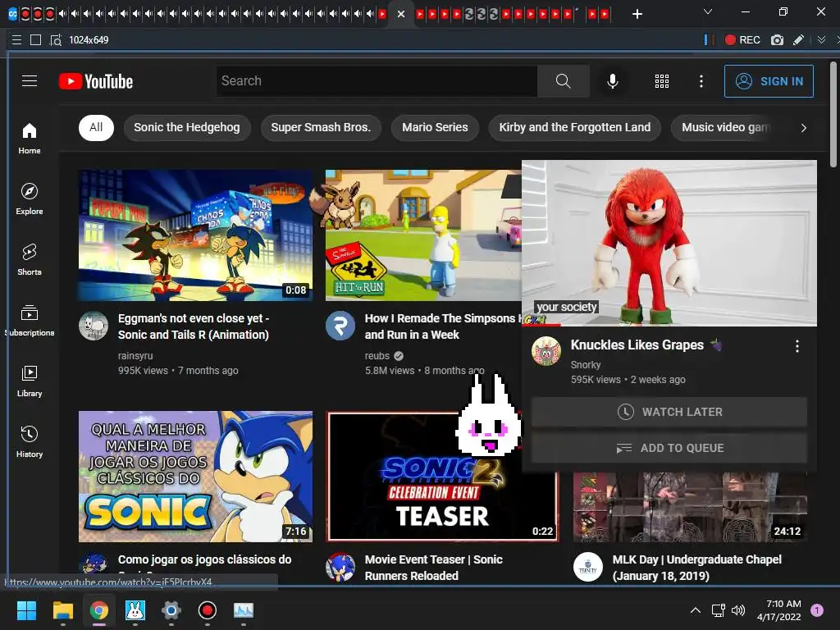The width and height of the screenshot is (840, 630).
Task: Click the SIGN IN button
Action: 769,81
